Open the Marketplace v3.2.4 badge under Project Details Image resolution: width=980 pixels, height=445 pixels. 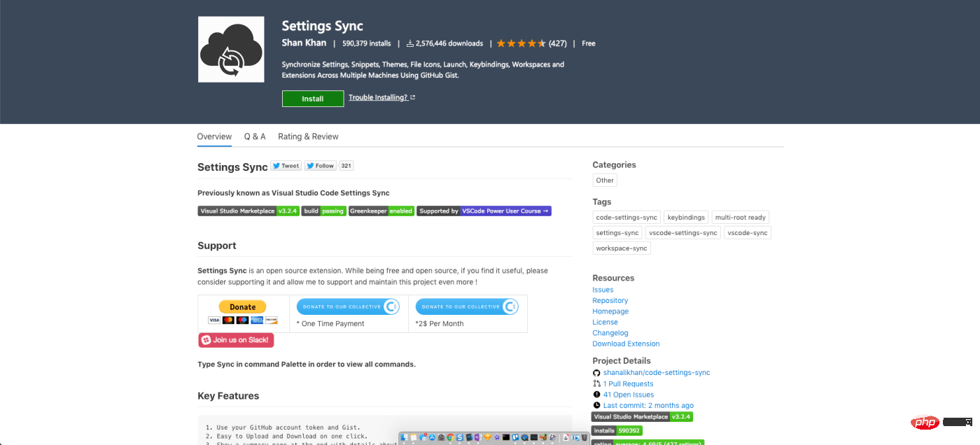(642, 417)
